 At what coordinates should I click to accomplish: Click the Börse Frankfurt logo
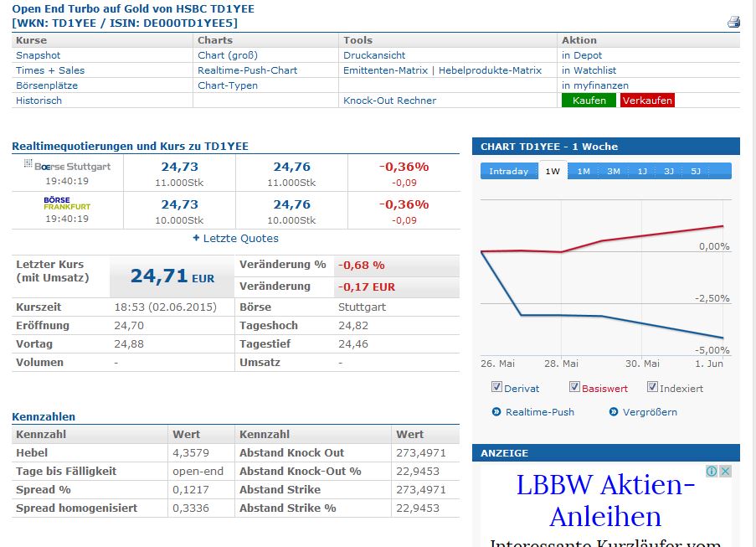[x=67, y=203]
